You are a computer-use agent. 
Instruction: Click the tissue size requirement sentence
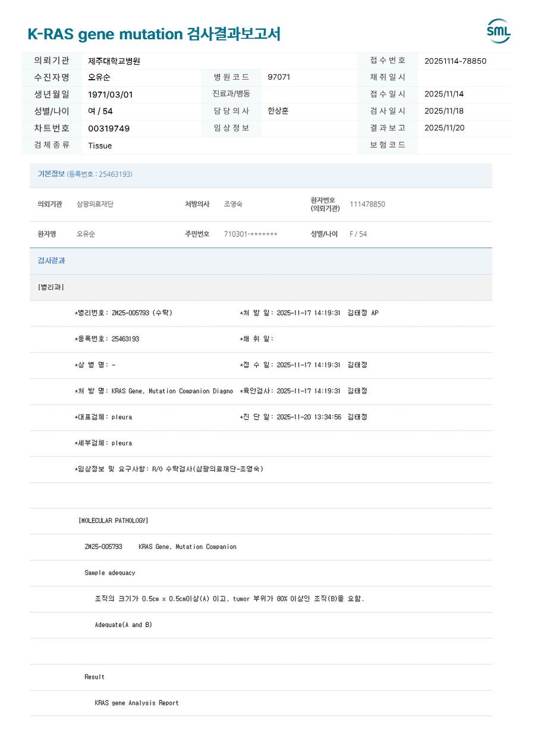[229, 599]
